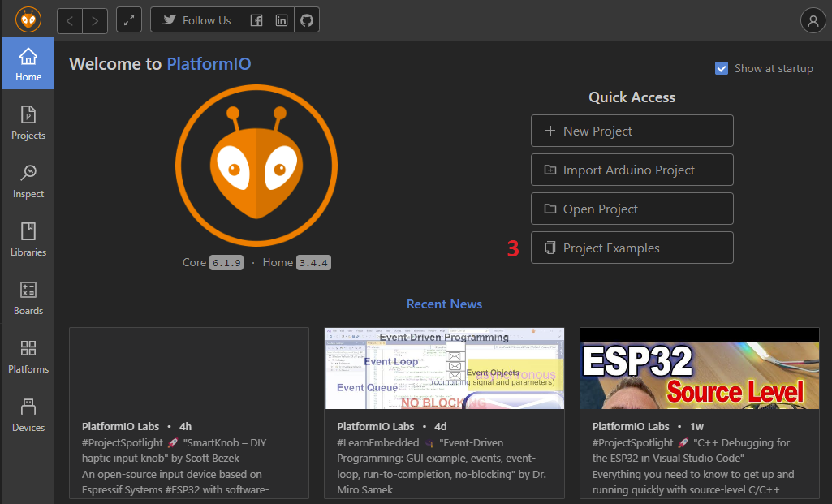832x504 pixels.
Task: Open the GitHub icon link
Action: tap(307, 20)
